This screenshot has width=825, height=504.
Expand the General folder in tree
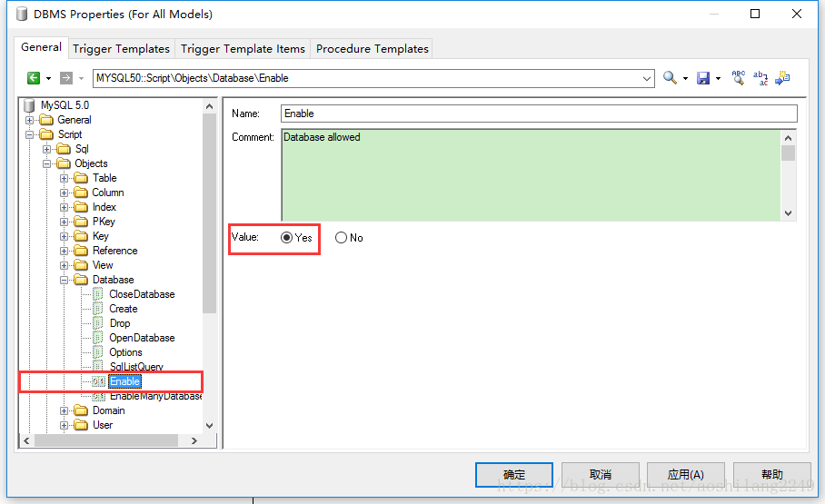29,120
